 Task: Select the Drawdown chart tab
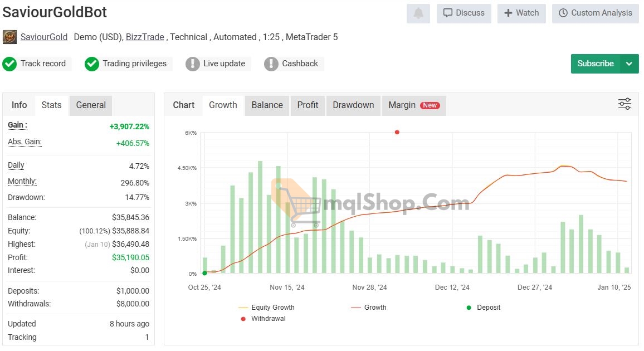point(353,105)
